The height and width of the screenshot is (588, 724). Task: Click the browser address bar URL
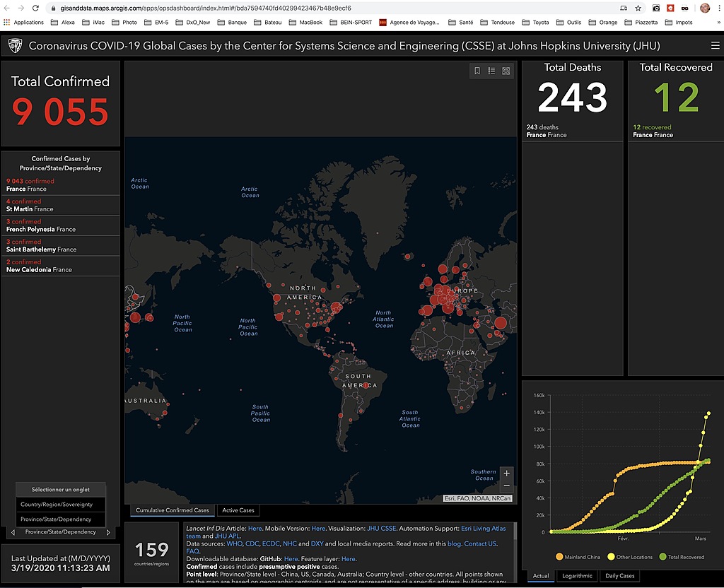pos(206,8)
